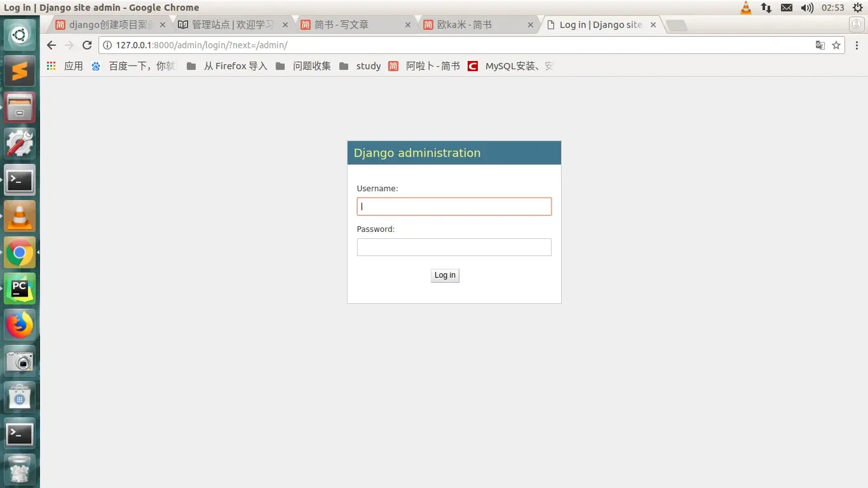Click the Django administration header text
The width and height of the screenshot is (868, 488).
(x=417, y=152)
